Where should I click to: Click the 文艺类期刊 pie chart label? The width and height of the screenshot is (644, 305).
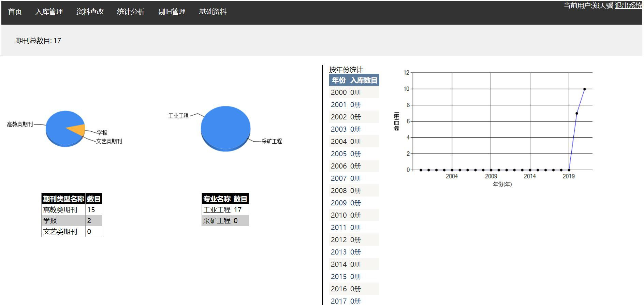click(x=109, y=141)
